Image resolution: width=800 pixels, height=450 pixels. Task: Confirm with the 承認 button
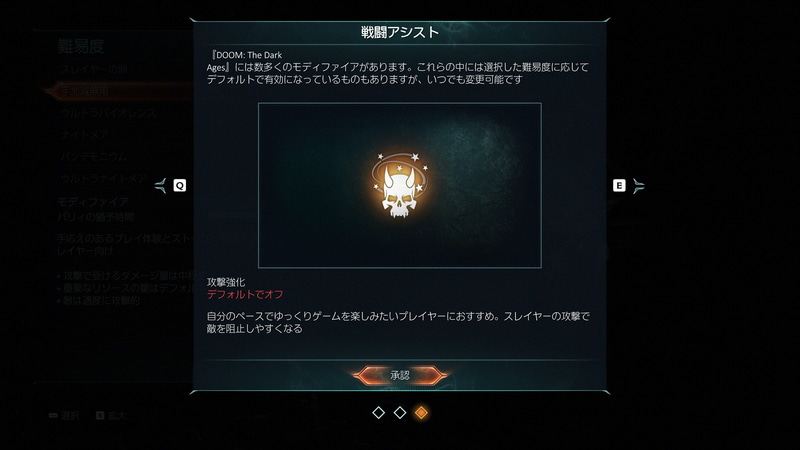[400, 376]
